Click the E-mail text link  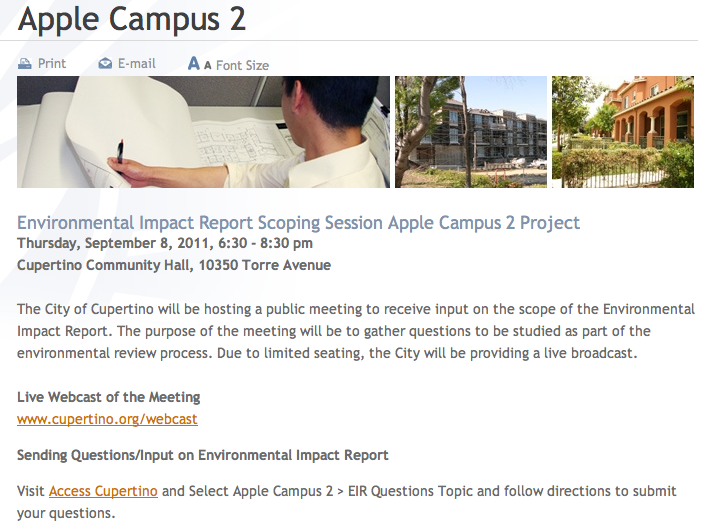(x=136, y=64)
